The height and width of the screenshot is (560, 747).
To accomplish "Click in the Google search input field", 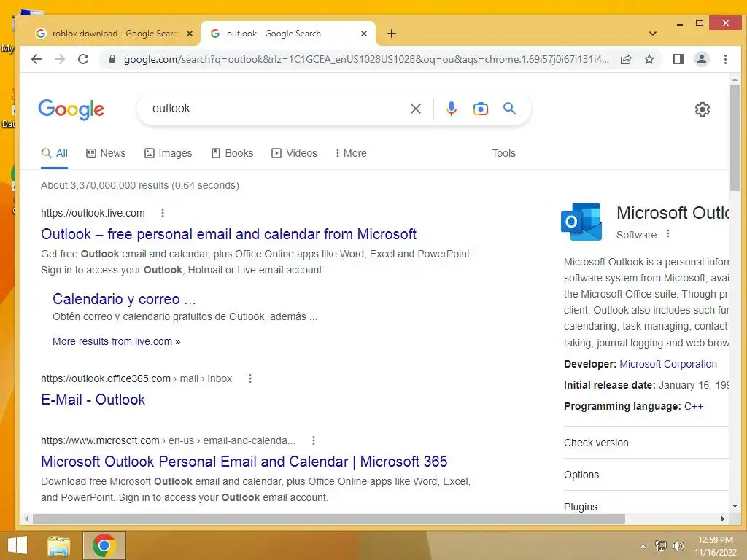I will pyautogui.click(x=276, y=109).
